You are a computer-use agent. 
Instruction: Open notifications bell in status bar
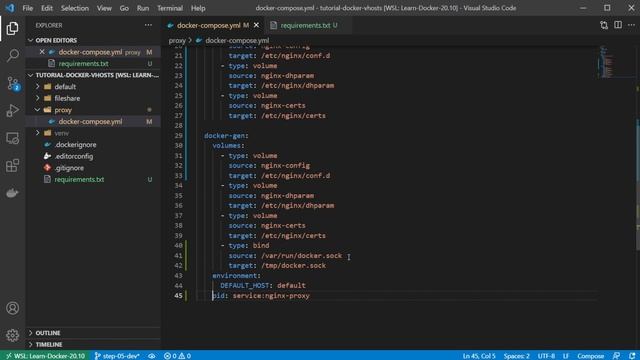[x=632, y=356]
